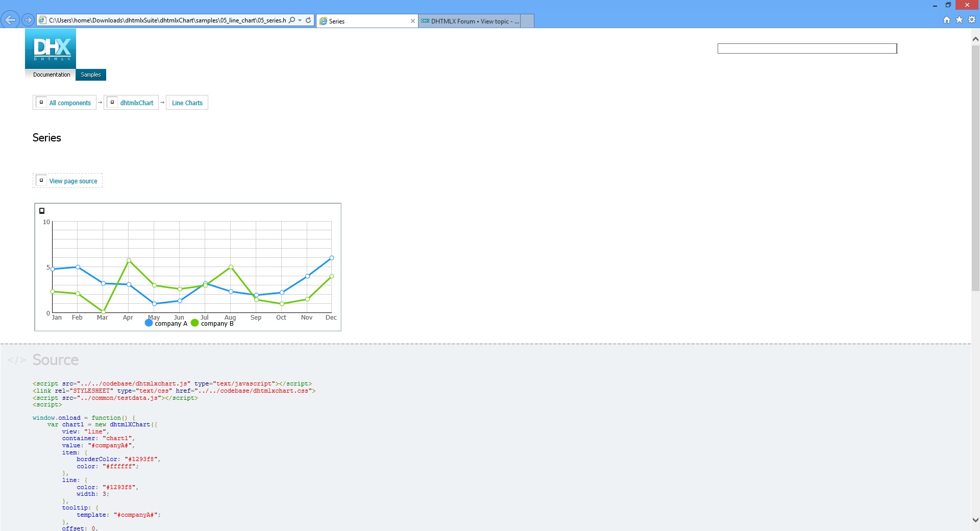Open the dhtmlxChart breadcrumb link

coord(137,103)
